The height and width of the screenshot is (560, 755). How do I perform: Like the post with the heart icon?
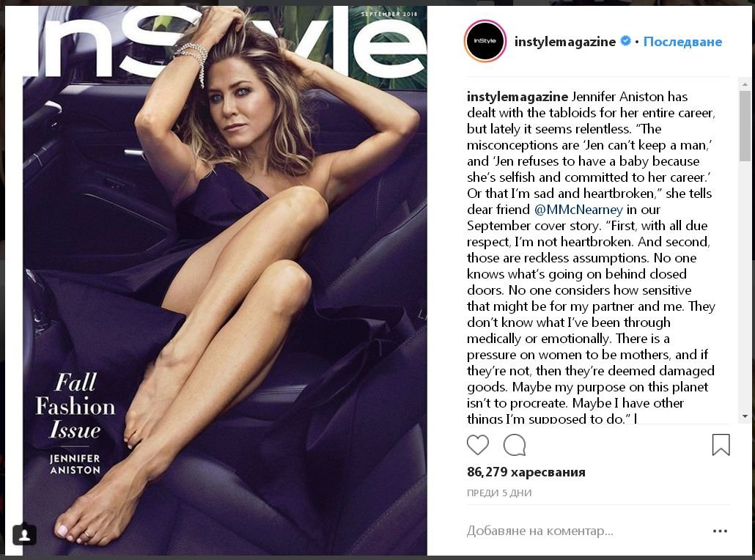point(478,445)
